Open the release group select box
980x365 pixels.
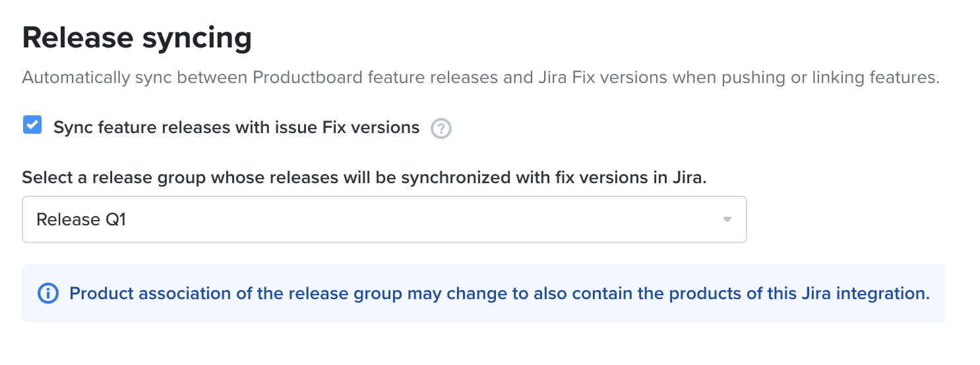coord(384,219)
